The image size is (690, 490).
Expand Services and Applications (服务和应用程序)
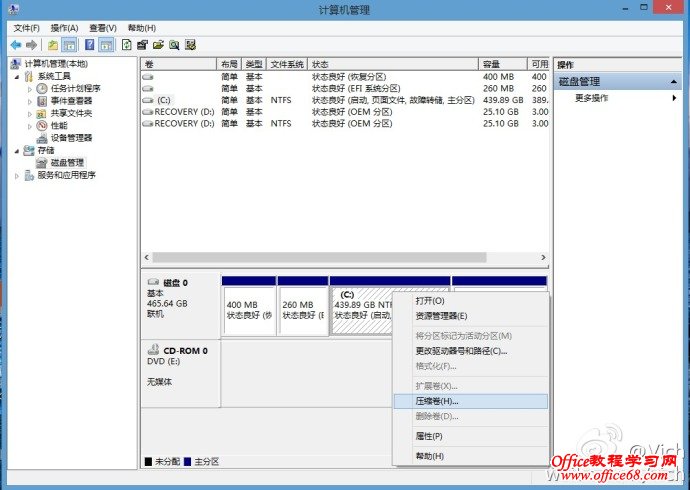point(17,176)
